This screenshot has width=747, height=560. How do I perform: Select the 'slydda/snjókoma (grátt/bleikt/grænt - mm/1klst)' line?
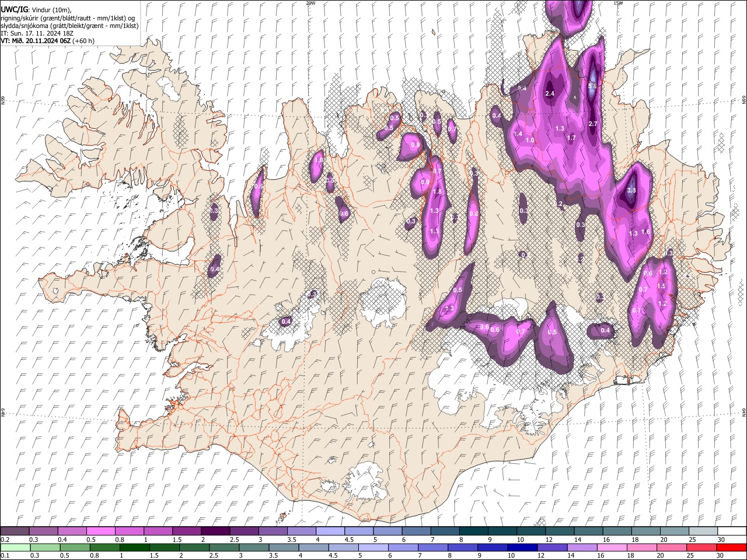click(69, 26)
